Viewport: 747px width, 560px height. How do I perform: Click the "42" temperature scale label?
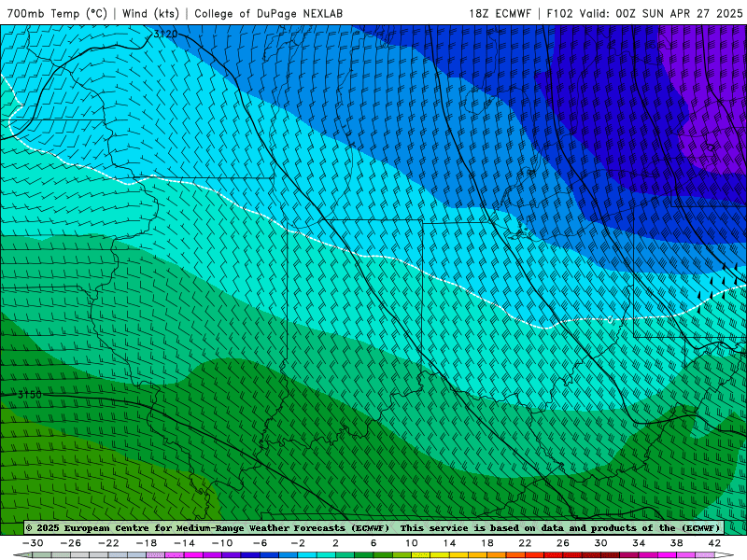click(x=714, y=543)
